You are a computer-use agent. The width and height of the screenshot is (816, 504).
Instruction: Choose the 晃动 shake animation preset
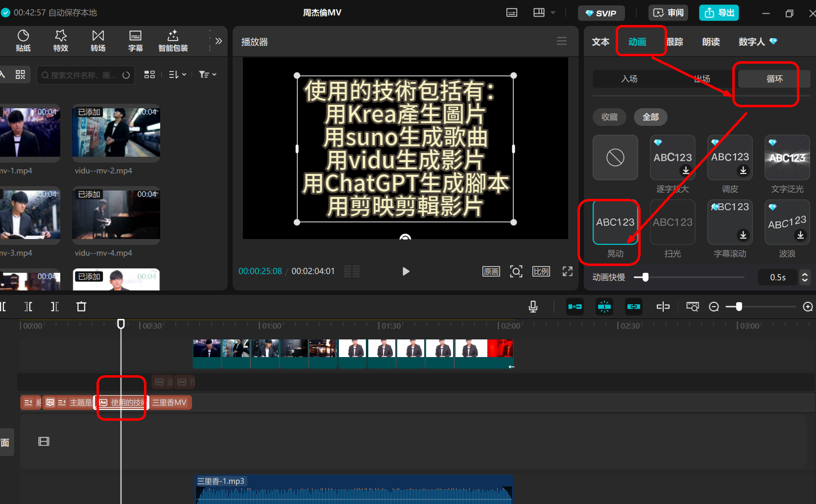615,222
